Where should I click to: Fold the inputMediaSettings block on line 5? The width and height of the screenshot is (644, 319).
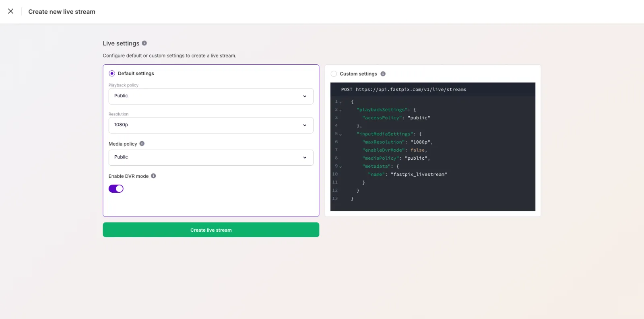click(x=341, y=134)
